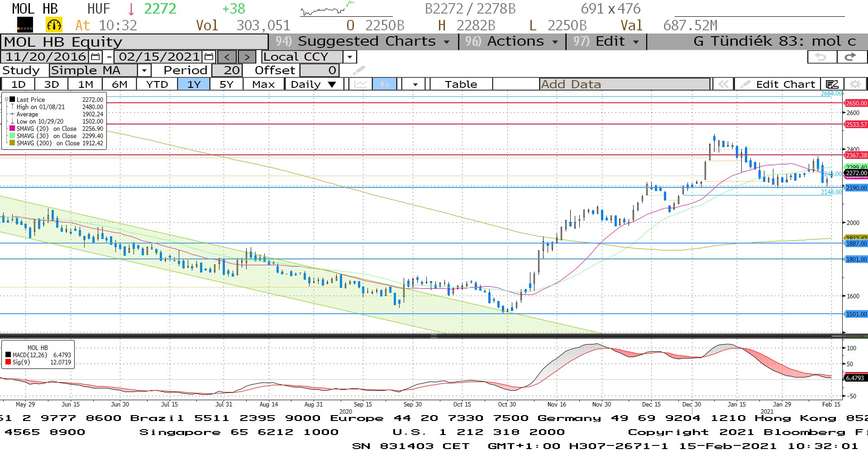The height and width of the screenshot is (464, 868).
Task: Click the black Bloomberg logo icon
Action: coord(25,25)
